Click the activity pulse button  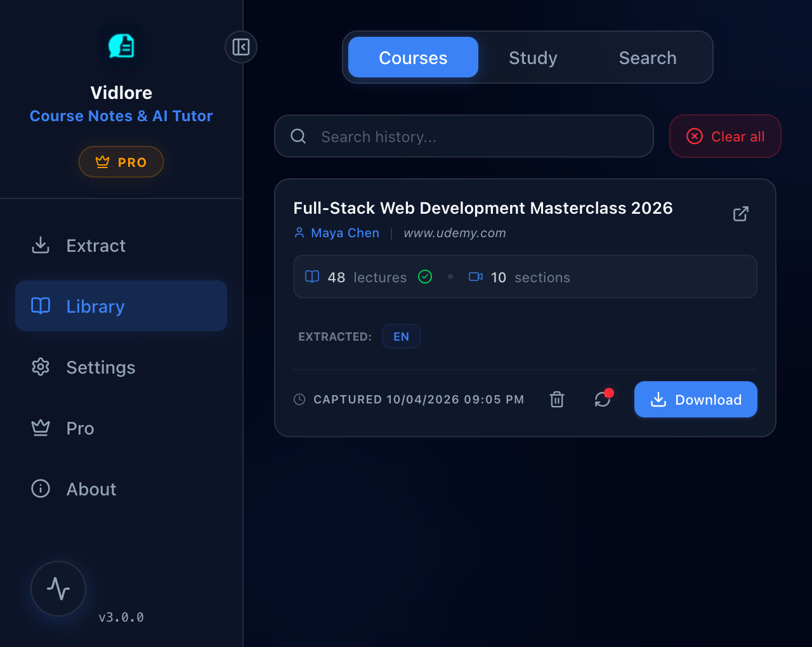click(58, 589)
